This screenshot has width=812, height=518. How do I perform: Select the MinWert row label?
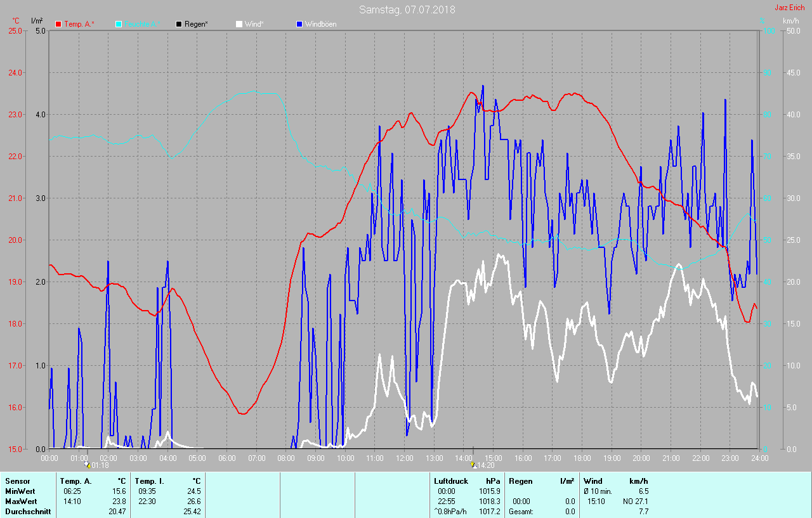click(x=20, y=491)
